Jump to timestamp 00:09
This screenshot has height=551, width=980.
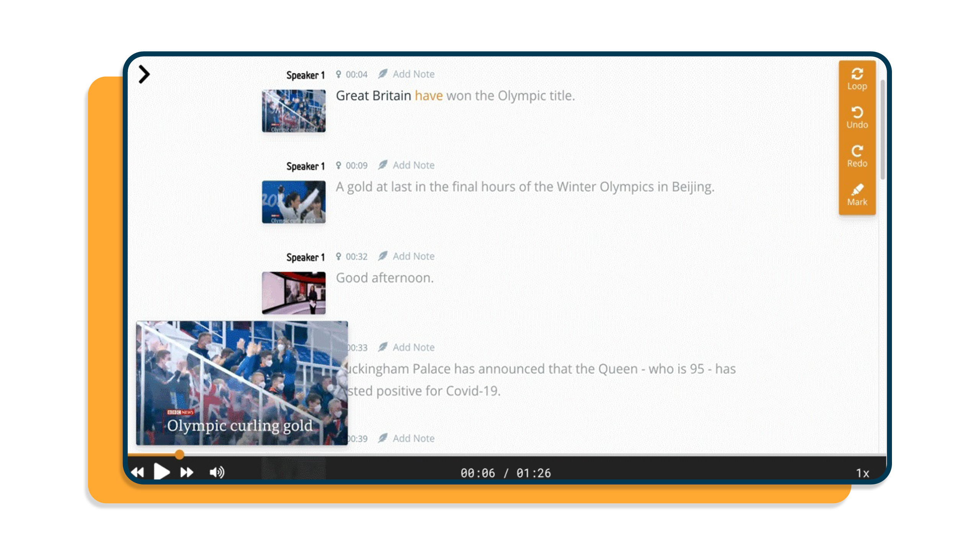[x=356, y=165]
